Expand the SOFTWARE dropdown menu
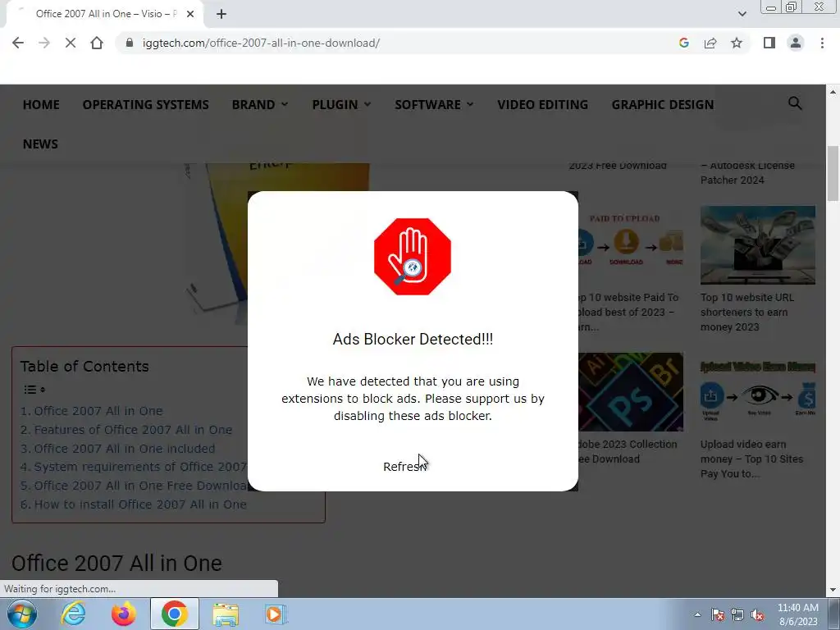Screen dimensions: 840x630 [434, 104]
